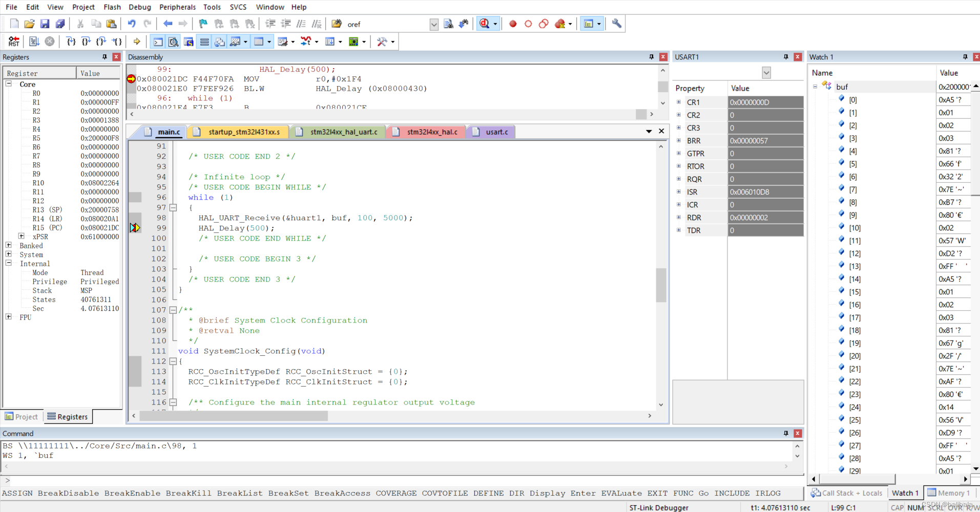Toggle breakpoint marker on line 98
980x512 pixels.
[x=135, y=218]
